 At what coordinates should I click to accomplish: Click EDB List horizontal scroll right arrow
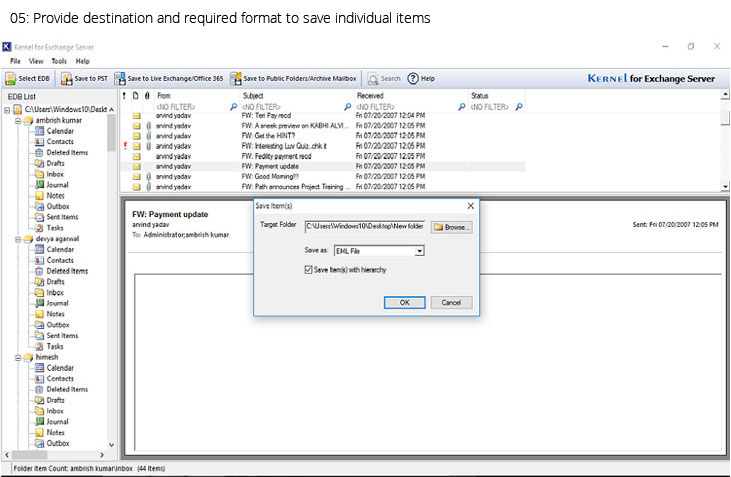click(102, 454)
